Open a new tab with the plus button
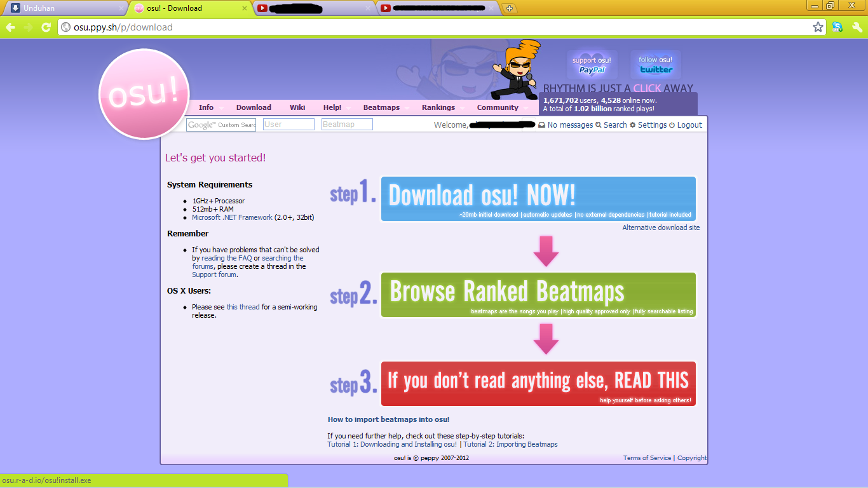This screenshot has height=488, width=868. coord(509,8)
